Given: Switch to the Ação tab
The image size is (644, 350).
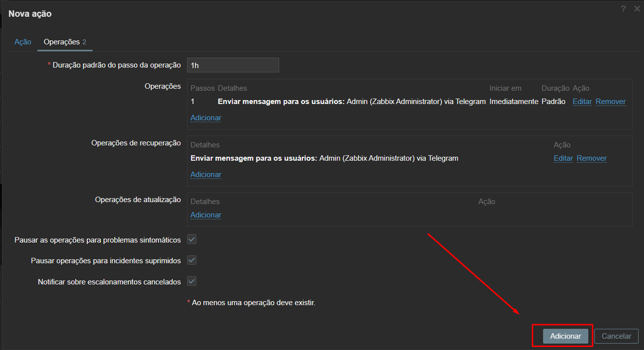Looking at the screenshot, I should click(23, 42).
